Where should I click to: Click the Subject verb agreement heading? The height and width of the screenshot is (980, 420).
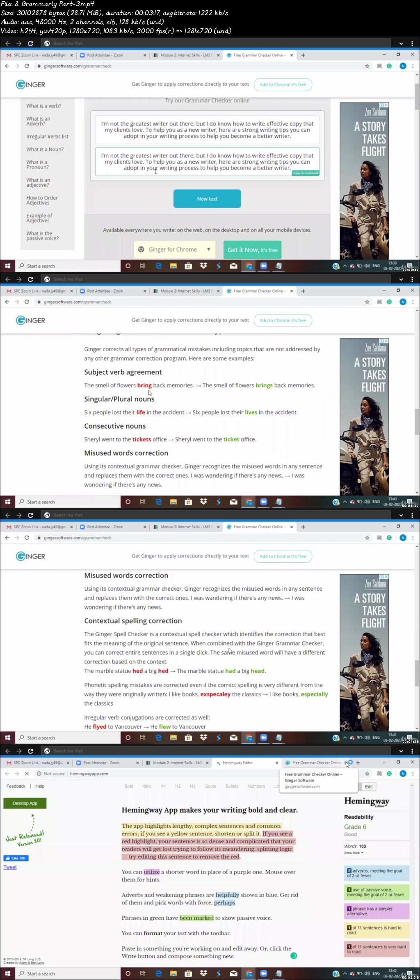point(123,372)
